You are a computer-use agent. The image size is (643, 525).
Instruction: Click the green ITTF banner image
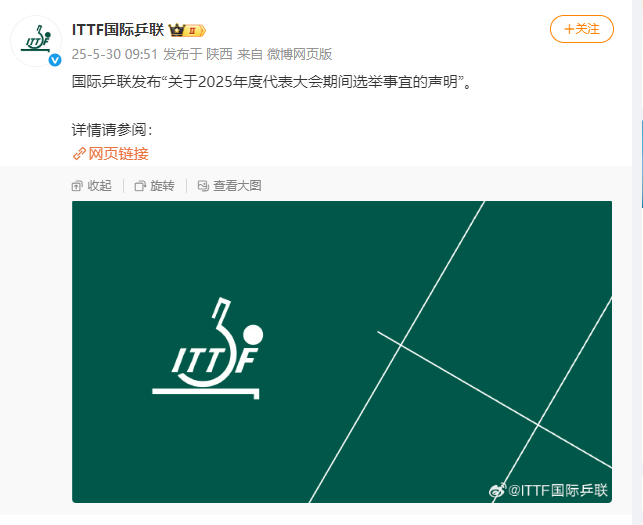pyautogui.click(x=342, y=352)
